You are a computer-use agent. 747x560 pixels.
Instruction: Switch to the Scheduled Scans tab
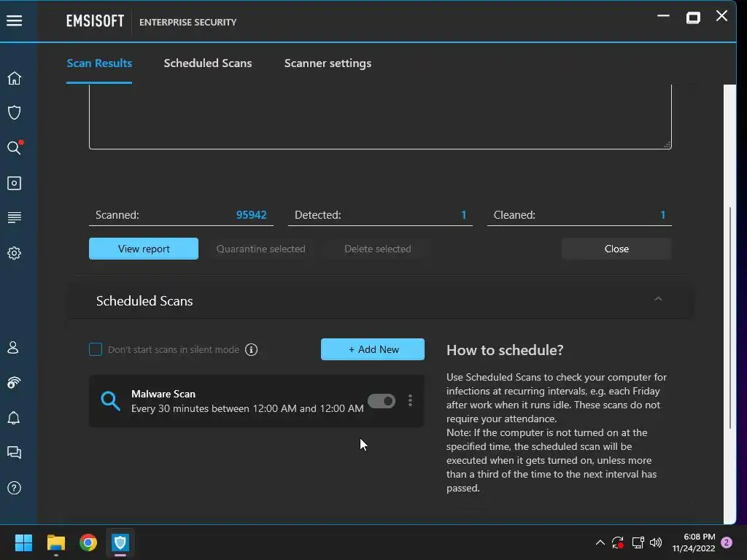208,63
